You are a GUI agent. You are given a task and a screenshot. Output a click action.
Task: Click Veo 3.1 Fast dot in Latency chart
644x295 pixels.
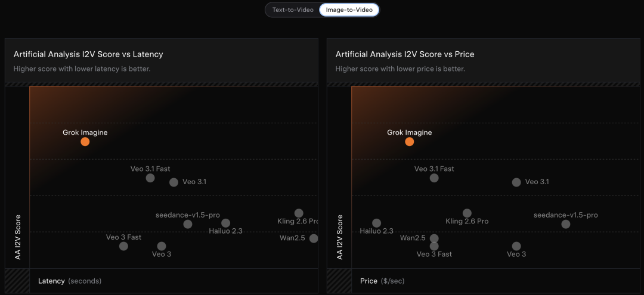[x=150, y=178]
